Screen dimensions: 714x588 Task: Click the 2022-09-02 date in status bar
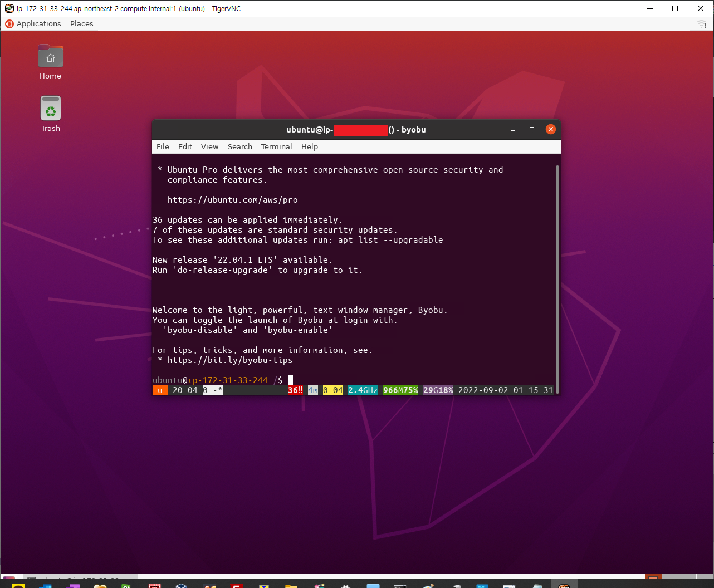coord(483,390)
